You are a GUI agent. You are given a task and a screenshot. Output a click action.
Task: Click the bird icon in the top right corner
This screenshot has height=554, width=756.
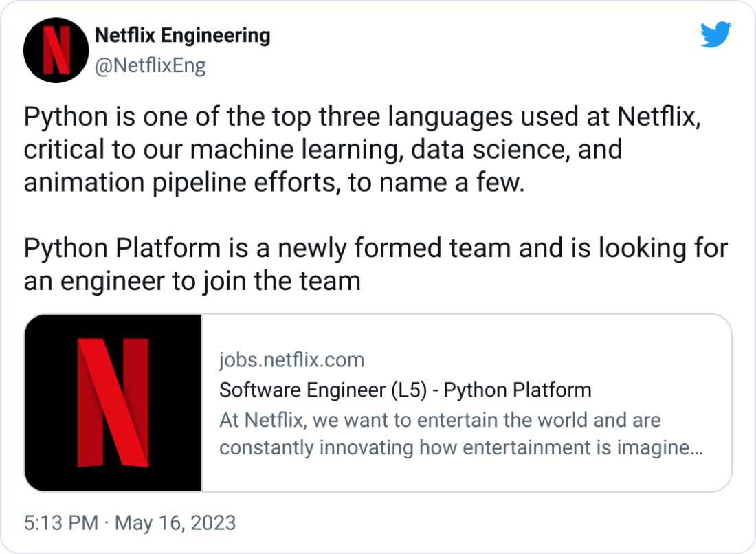click(x=715, y=34)
